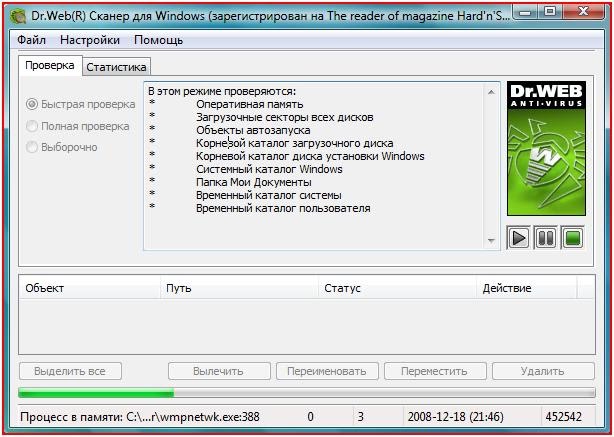This screenshot has width=614, height=437.
Task: Click the Папка Мои Документы line
Action: [254, 182]
